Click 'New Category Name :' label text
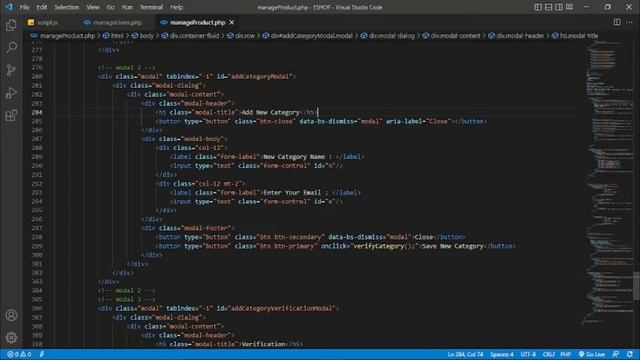 pos(298,157)
